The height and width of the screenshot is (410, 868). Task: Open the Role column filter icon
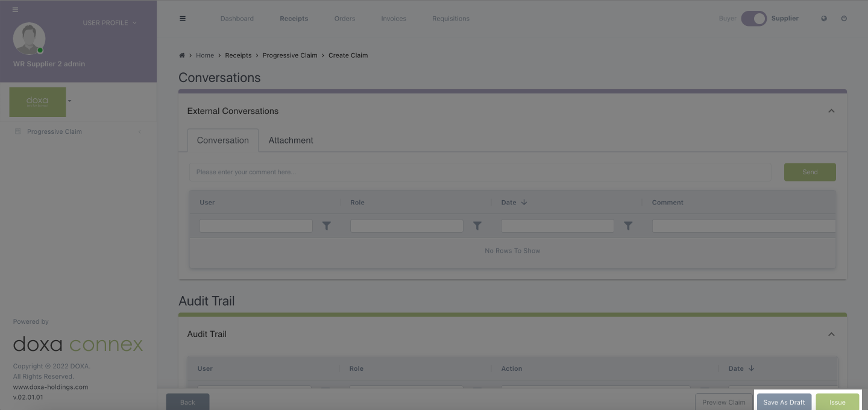(477, 226)
